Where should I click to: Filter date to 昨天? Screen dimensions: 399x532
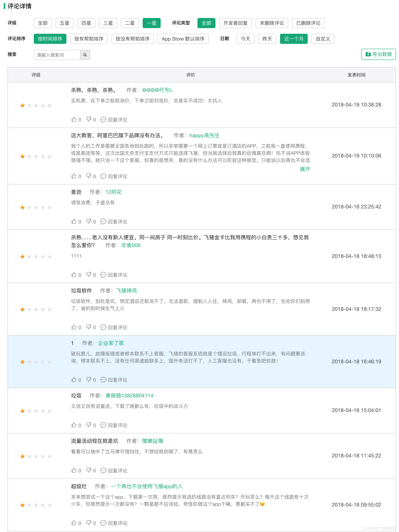(267, 39)
